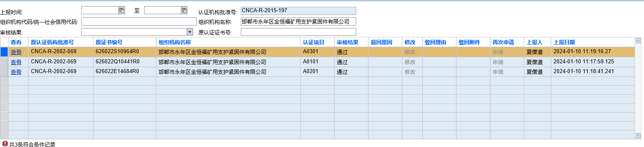644x147 pixels.
Task: Click certificate number 626022S10964R0
Action: coord(117,52)
